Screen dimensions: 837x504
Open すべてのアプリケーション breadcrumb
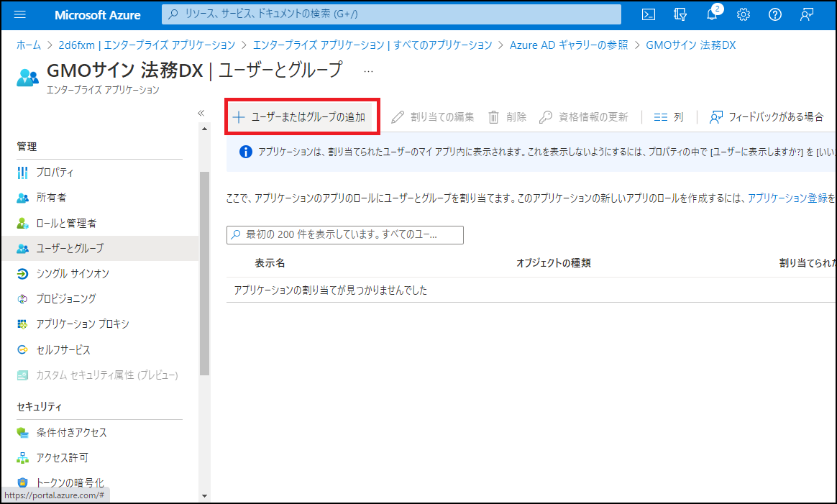[x=372, y=45]
